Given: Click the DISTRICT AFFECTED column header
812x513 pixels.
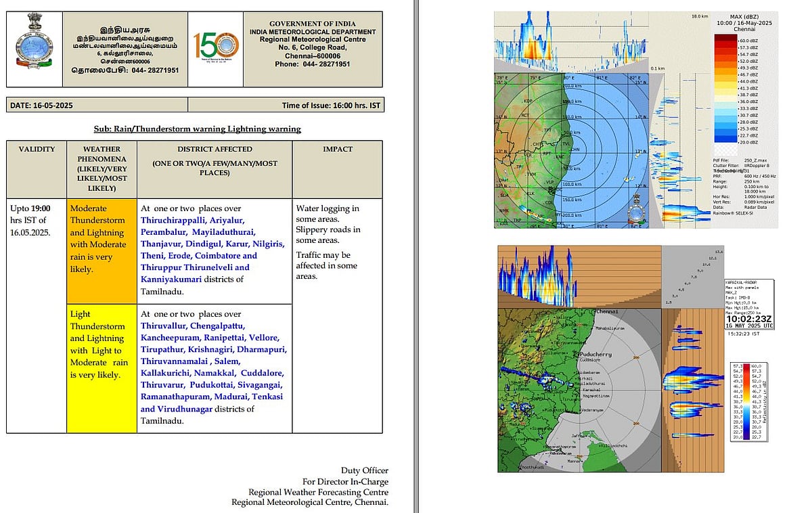Looking at the screenshot, I should click(215, 149).
